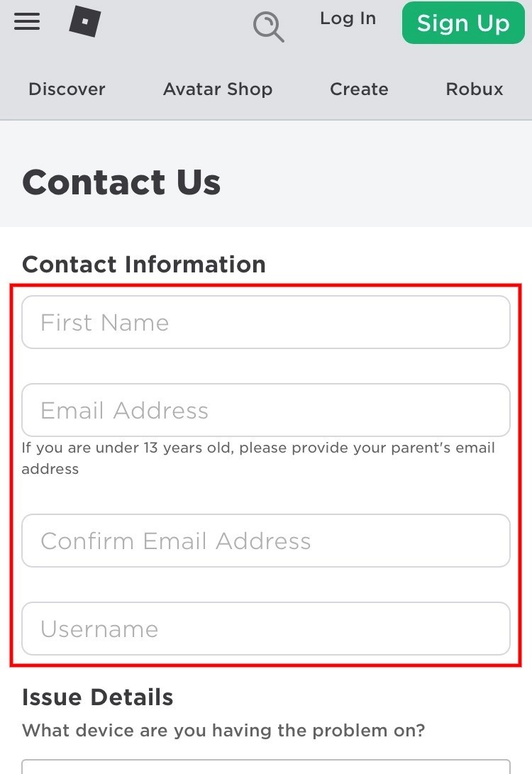Click the Roblox logo icon
The image size is (532, 774).
tap(84, 21)
